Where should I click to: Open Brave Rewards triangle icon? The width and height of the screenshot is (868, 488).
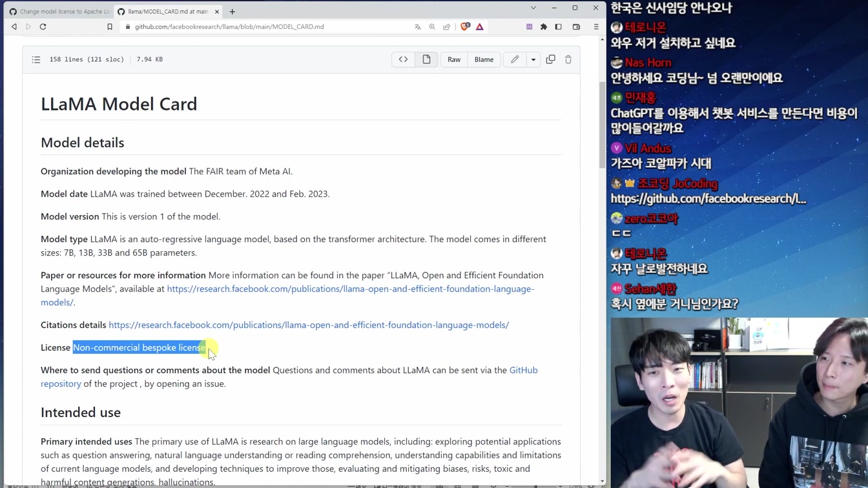click(480, 27)
